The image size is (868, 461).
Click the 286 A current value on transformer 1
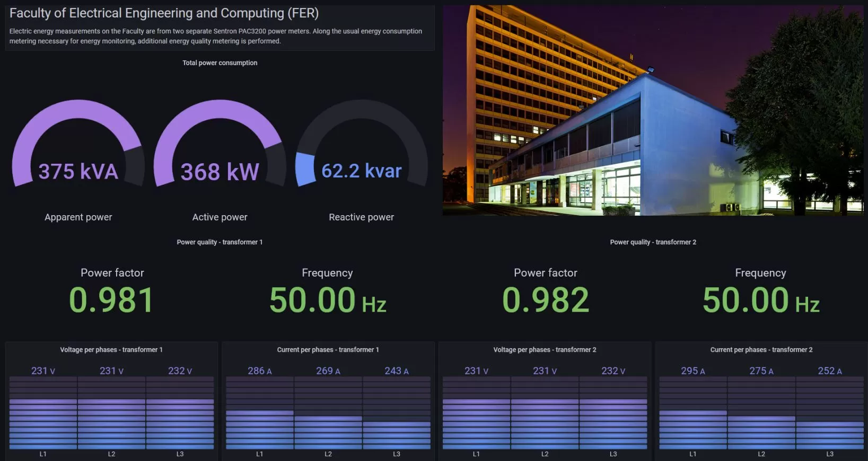point(260,371)
